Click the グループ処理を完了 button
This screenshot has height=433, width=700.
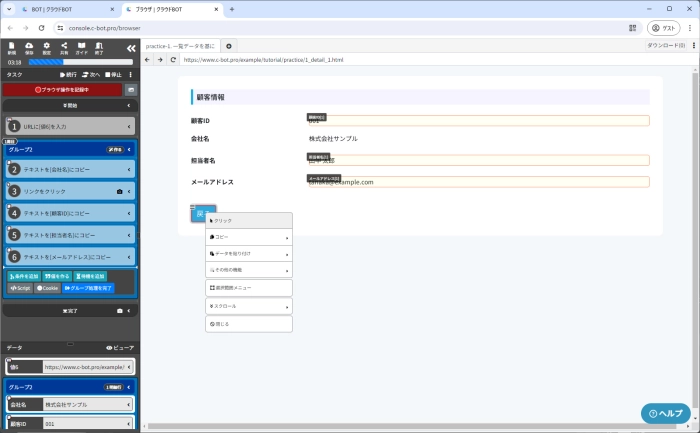click(89, 288)
